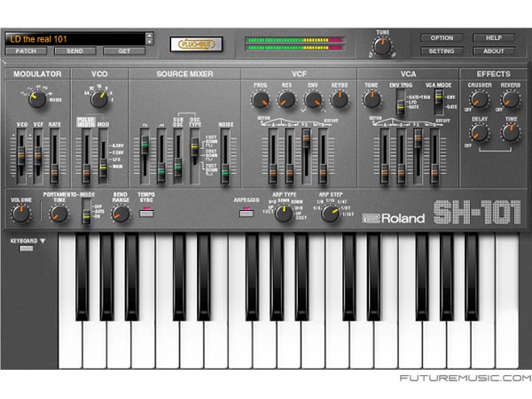Play the lowest white key on keyboard
Screen dimensions: 532x399
coord(70,342)
